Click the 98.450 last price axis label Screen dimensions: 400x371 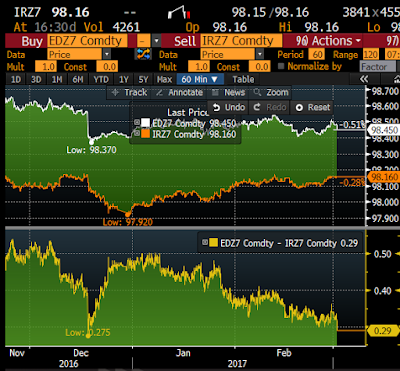[x=384, y=130]
